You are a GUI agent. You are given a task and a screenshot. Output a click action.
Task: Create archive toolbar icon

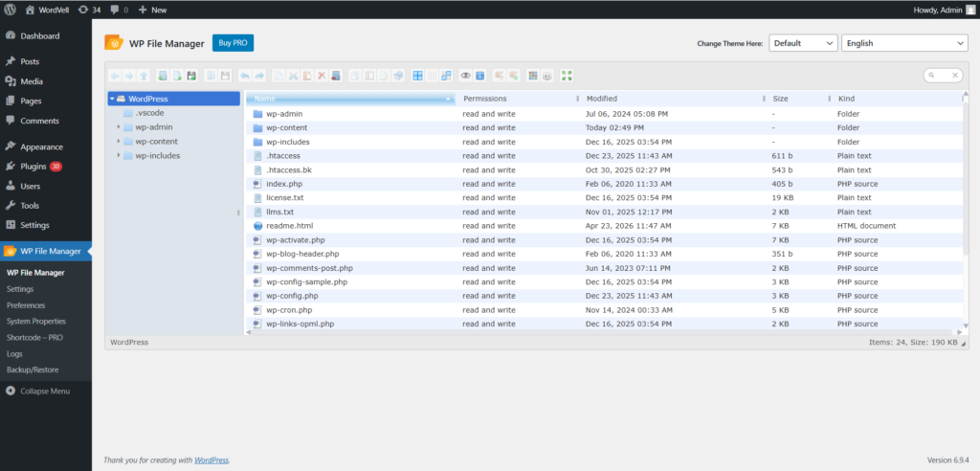pyautogui.click(x=513, y=76)
